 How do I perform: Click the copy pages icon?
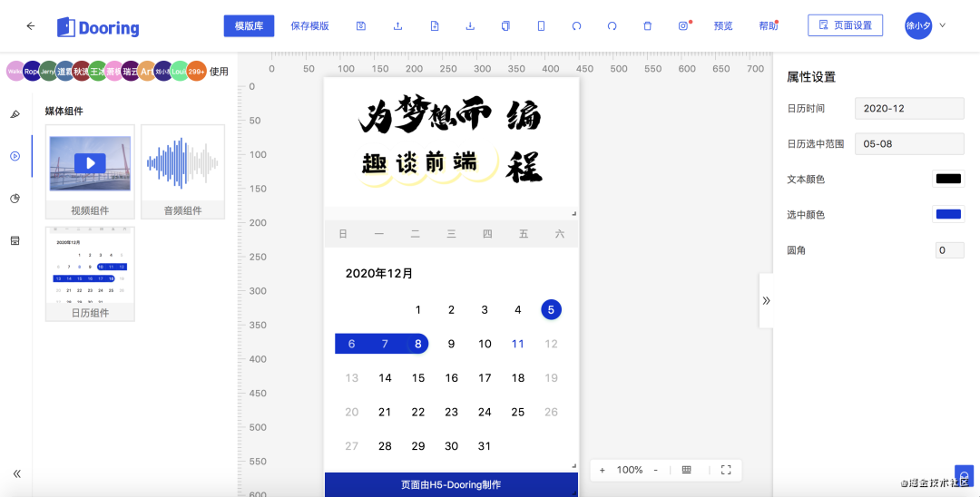click(505, 25)
